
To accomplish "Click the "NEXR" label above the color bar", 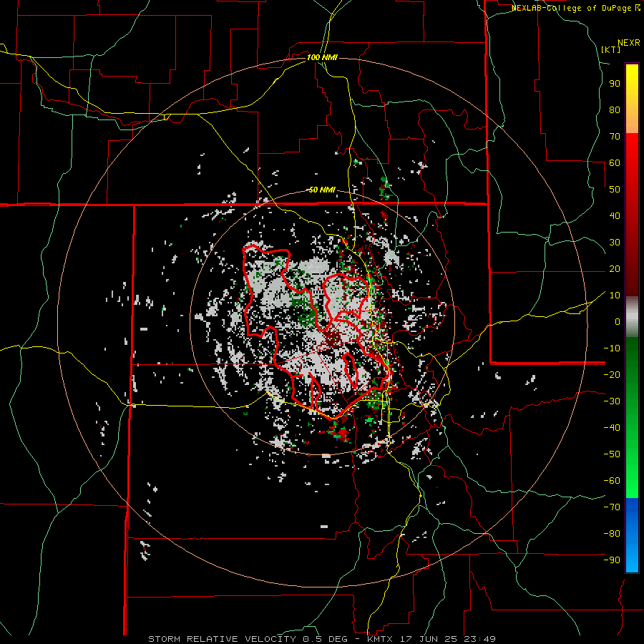I will point(629,43).
